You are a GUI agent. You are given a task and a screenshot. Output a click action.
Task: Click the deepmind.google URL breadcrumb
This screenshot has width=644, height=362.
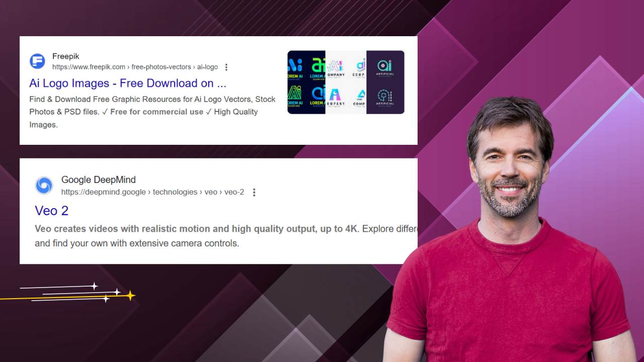click(x=152, y=192)
